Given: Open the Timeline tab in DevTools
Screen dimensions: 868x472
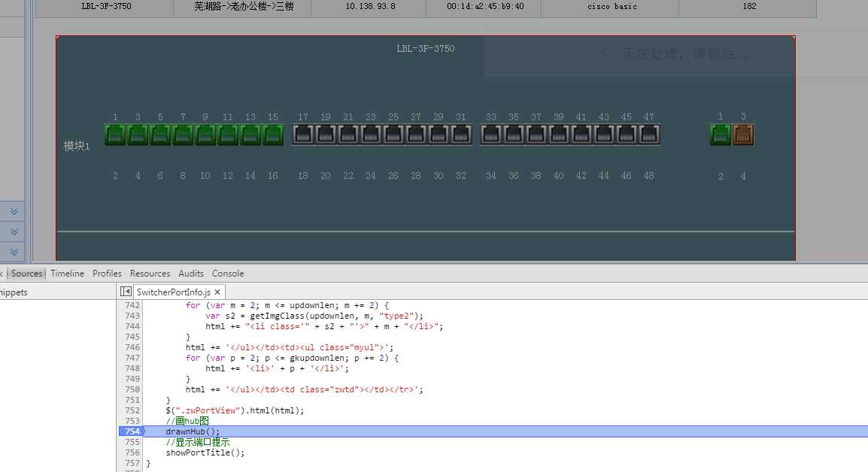Looking at the screenshot, I should [x=68, y=274].
